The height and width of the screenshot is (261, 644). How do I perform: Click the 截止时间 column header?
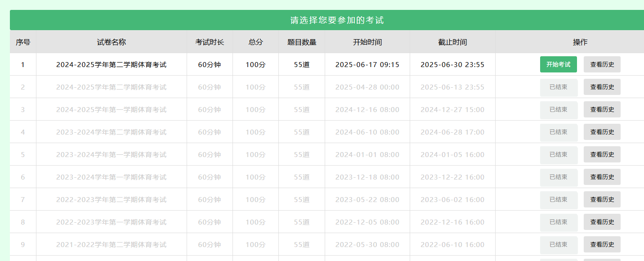(x=452, y=42)
